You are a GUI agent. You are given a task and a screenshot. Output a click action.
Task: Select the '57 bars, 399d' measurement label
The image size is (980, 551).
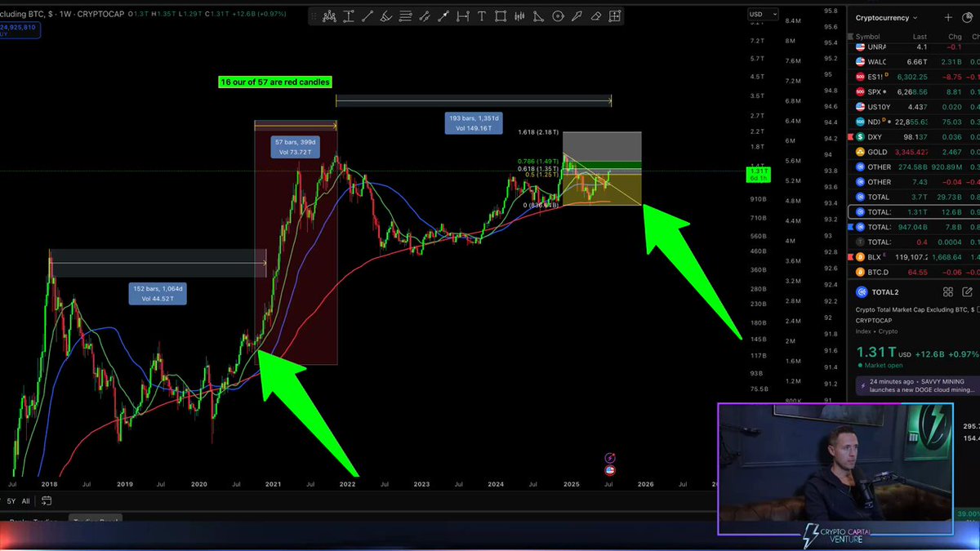point(294,146)
